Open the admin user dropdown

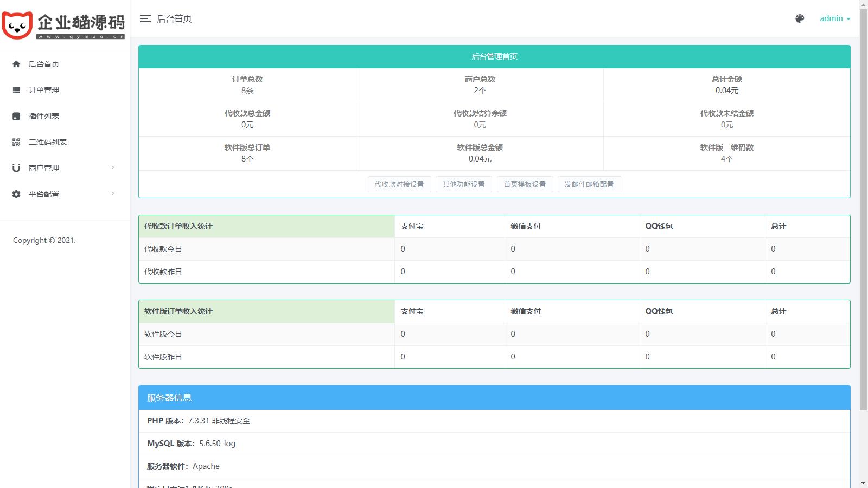834,18
